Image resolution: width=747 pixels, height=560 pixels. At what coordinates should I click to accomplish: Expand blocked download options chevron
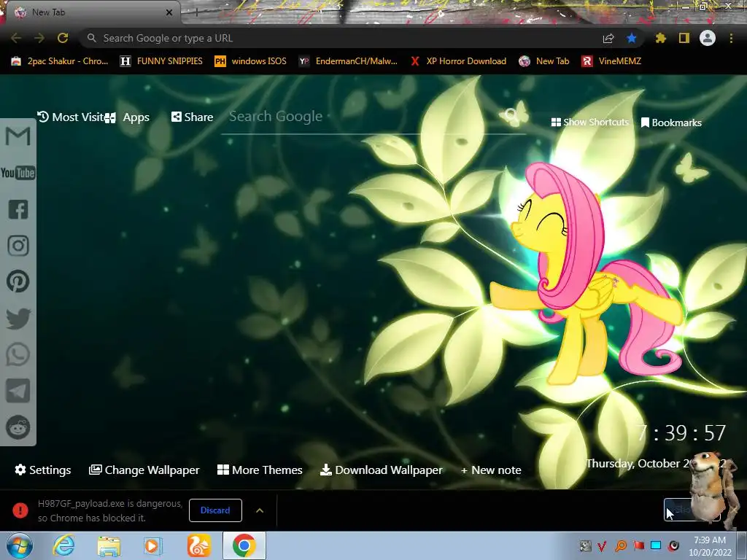tap(260, 510)
